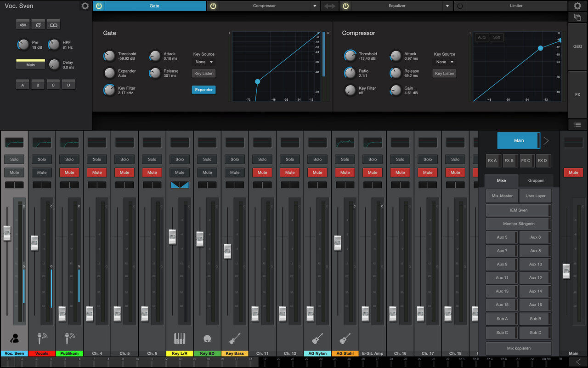
Task: Click the Key L/R stereo pan control
Action: coord(180,185)
